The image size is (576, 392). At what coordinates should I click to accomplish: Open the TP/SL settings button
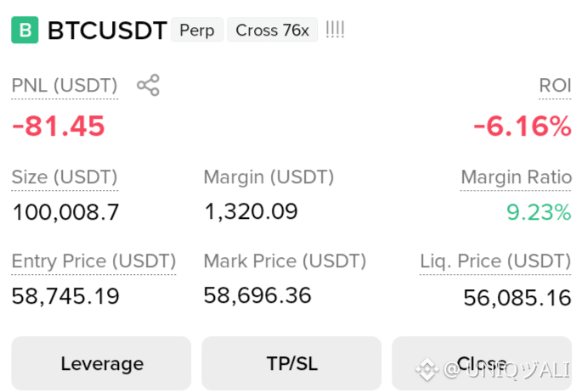(x=291, y=363)
